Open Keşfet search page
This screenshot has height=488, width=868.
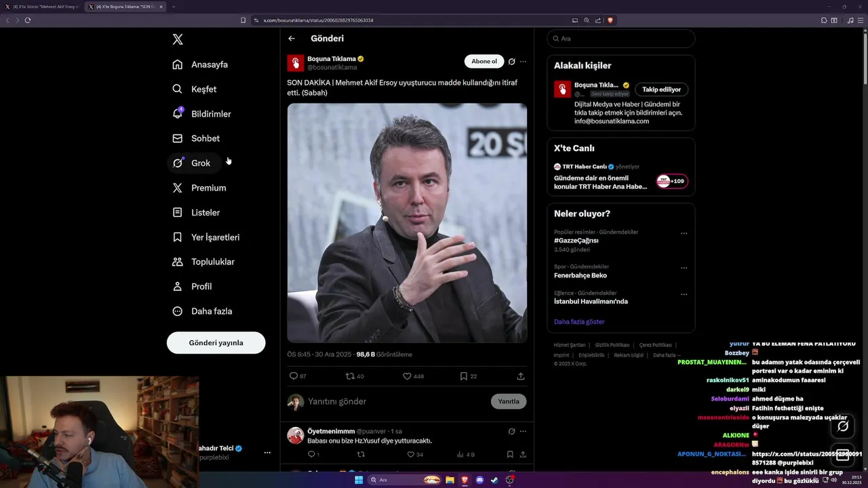click(195, 89)
